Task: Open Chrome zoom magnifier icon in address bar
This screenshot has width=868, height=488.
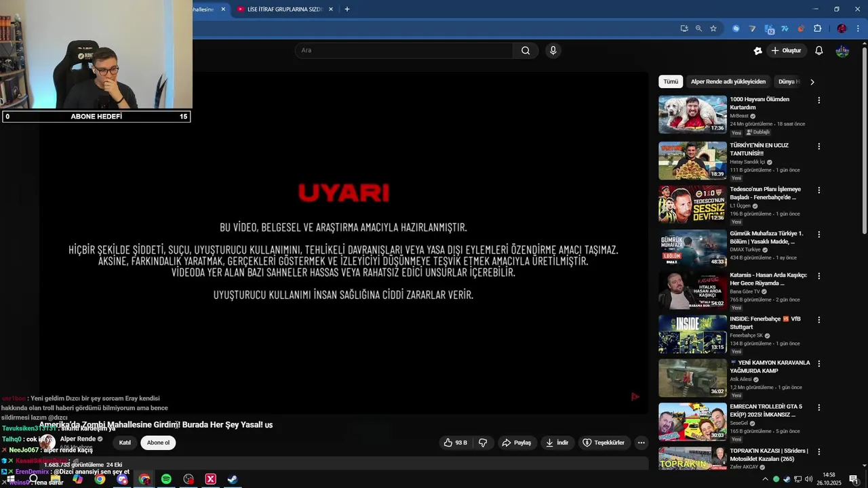Action: pos(698,28)
